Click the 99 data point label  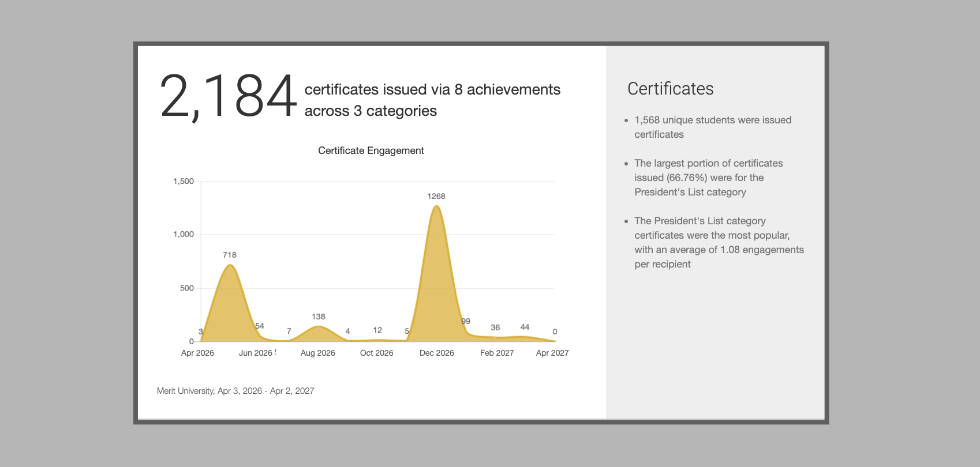466,321
